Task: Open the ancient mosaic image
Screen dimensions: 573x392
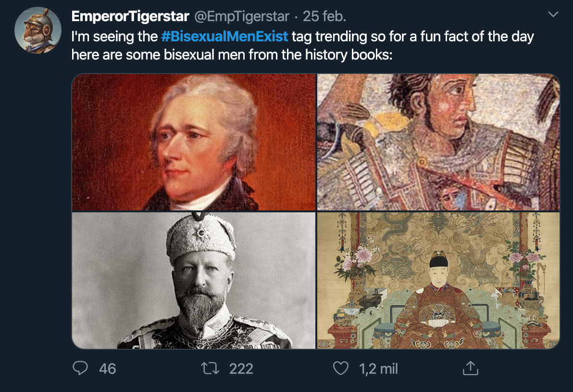Action: 438,142
